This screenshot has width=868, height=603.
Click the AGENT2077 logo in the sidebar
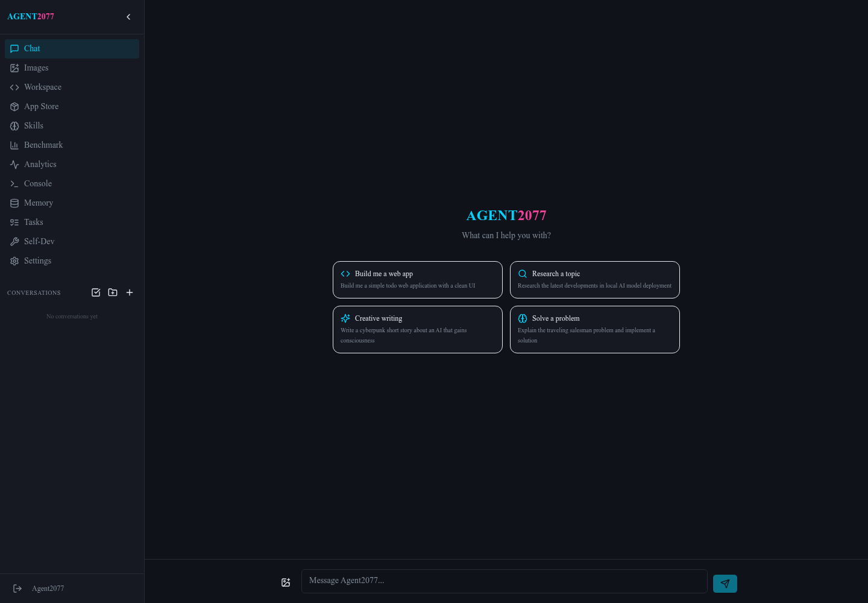click(x=31, y=16)
